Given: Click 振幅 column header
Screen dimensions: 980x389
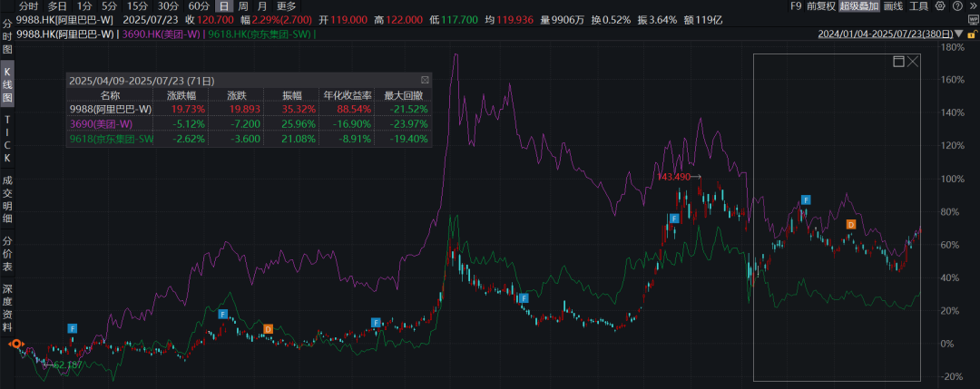Looking at the screenshot, I should pyautogui.click(x=292, y=95).
